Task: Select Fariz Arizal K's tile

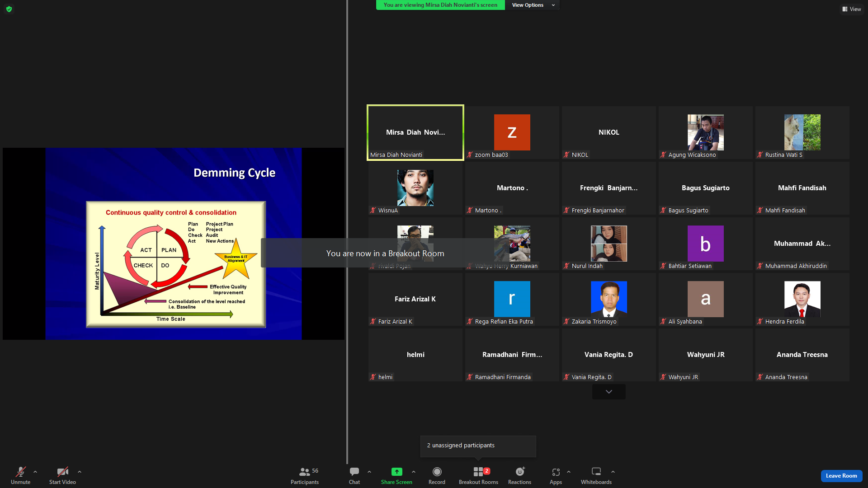Action: pyautogui.click(x=415, y=299)
